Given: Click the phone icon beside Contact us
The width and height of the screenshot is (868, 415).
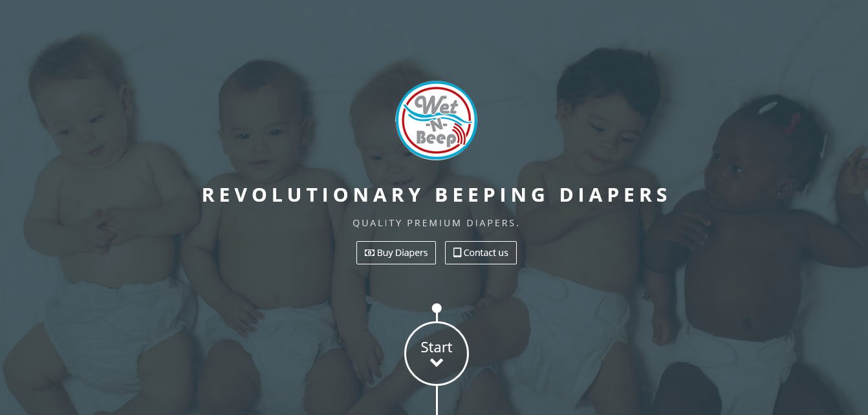Looking at the screenshot, I should pos(457,253).
